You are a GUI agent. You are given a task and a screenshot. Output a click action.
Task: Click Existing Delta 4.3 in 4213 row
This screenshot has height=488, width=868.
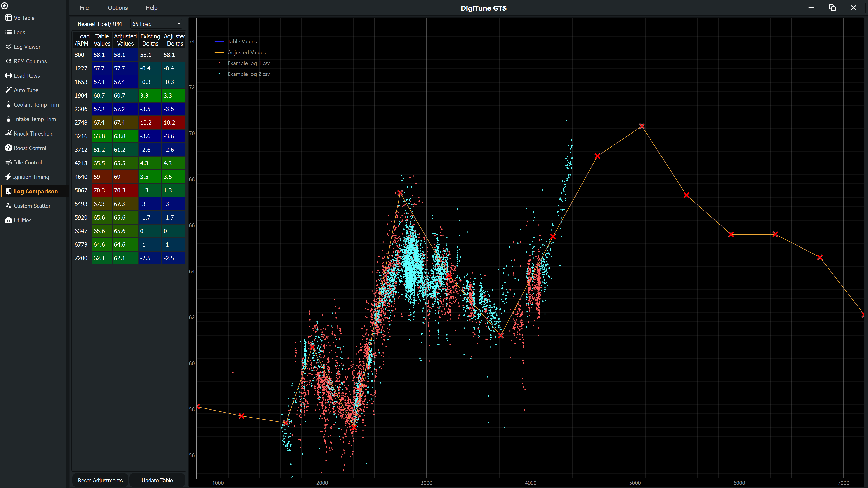click(x=150, y=163)
